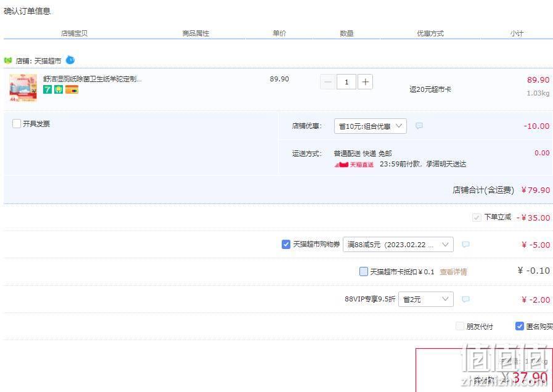Decrease quantity with the minus button
Screen dimensions: 553x392
327,82
